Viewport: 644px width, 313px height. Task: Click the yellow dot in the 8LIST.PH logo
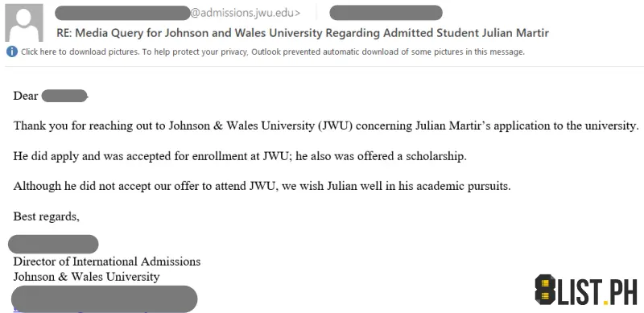[x=606, y=303]
